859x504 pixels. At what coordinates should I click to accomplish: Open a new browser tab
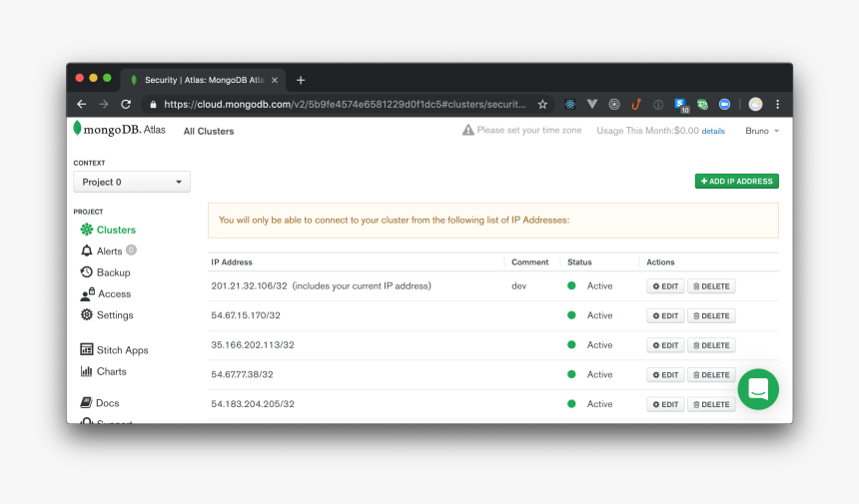pyautogui.click(x=301, y=80)
